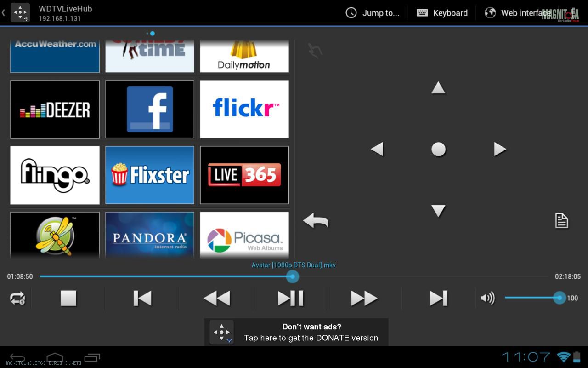Launch the Dailymotion tile
588x368 pixels.
coord(244,56)
